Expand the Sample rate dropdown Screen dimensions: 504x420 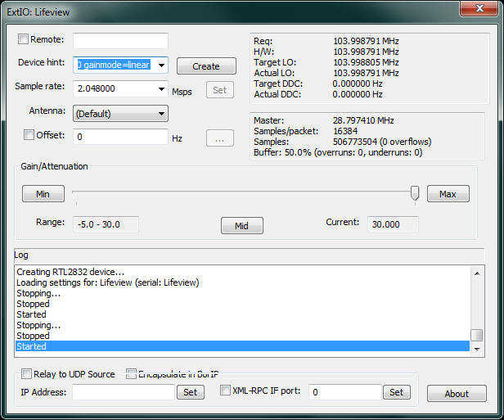(162, 88)
